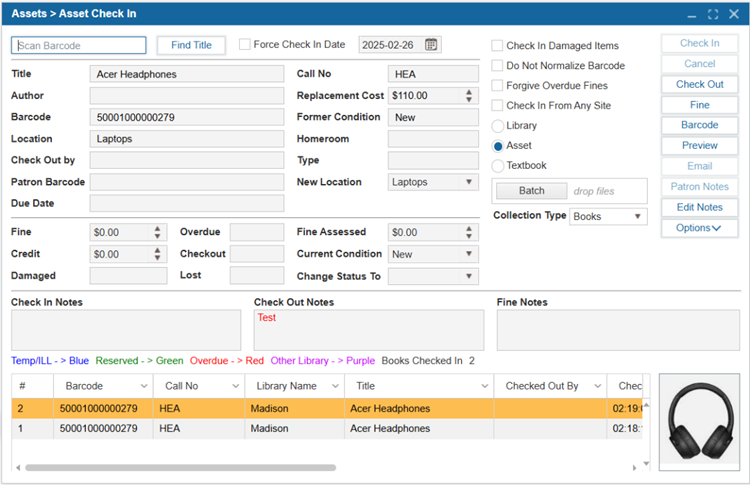Viewport: 750px width, 485px height.
Task: Click the # column header
Action: coord(33,386)
